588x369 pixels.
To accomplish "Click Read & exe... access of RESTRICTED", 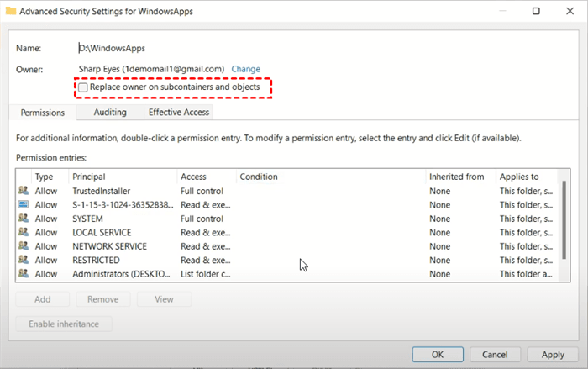I will click(x=206, y=260).
